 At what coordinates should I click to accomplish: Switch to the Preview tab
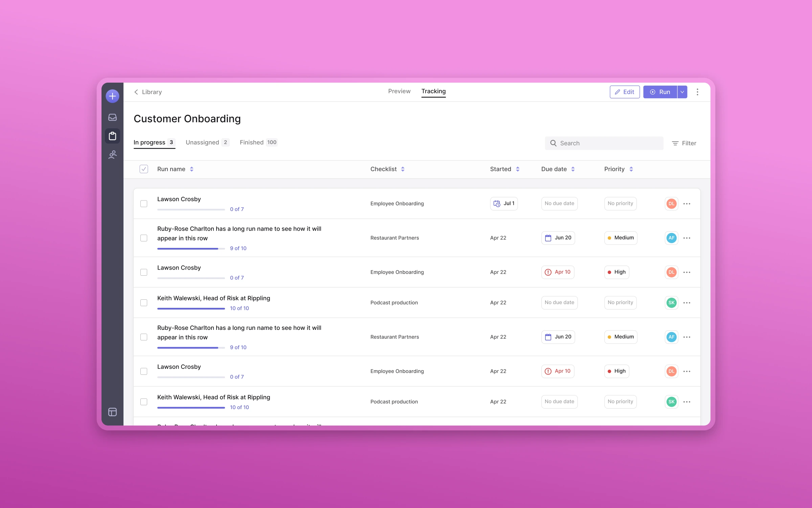[399, 91]
